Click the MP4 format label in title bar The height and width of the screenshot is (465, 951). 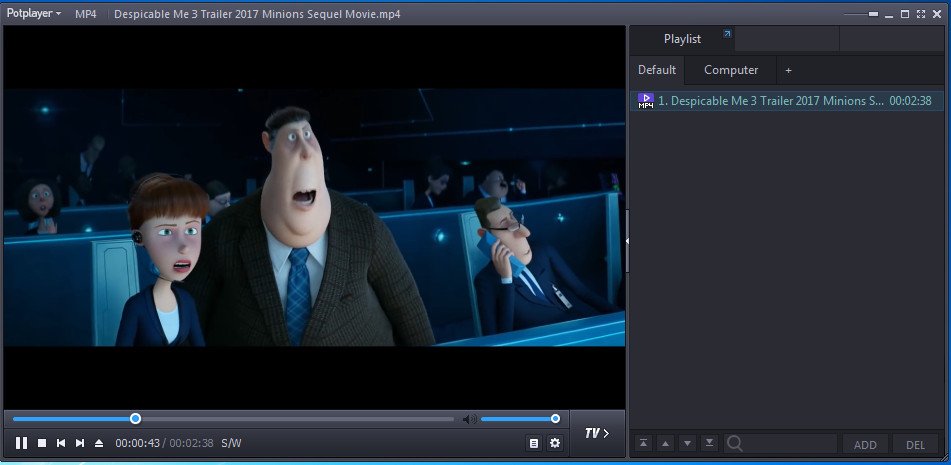tap(86, 14)
